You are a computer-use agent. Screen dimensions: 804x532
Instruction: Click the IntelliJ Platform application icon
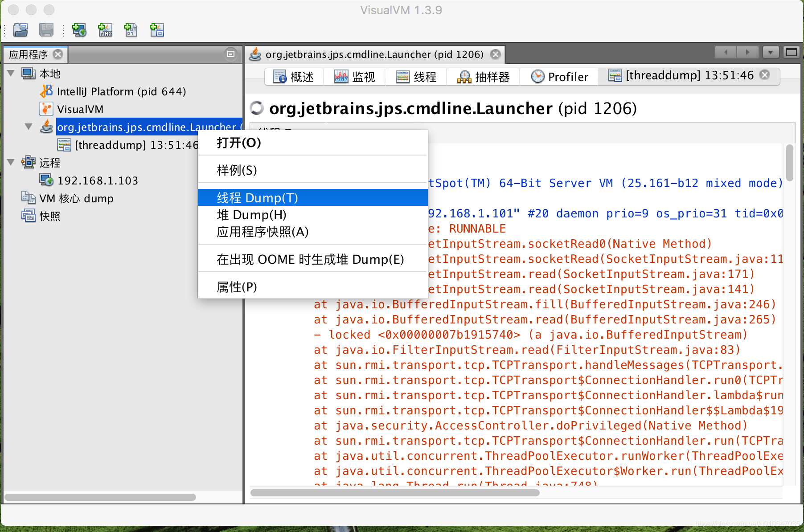(46, 91)
